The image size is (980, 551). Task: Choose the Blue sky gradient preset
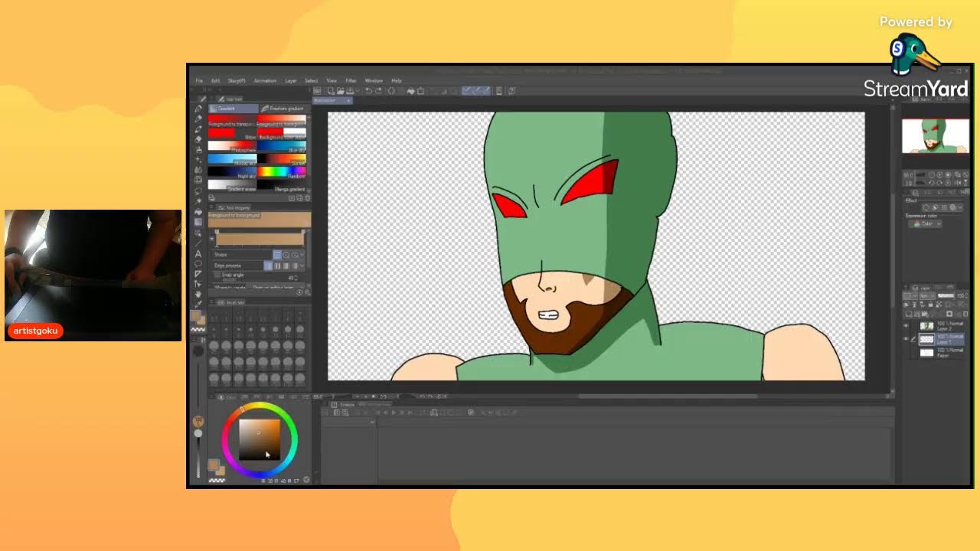click(282, 146)
